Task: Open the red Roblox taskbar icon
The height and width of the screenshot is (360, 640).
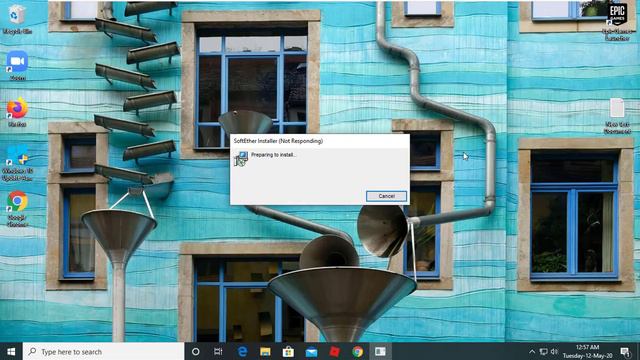Action: pyautogui.click(x=334, y=351)
